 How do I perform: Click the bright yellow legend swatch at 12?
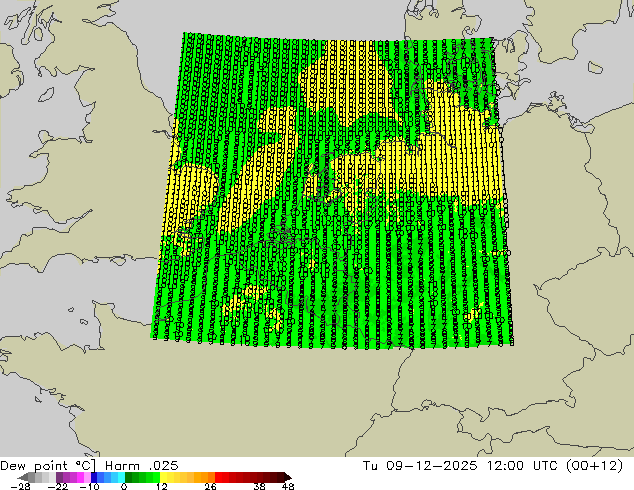pyautogui.click(x=163, y=477)
